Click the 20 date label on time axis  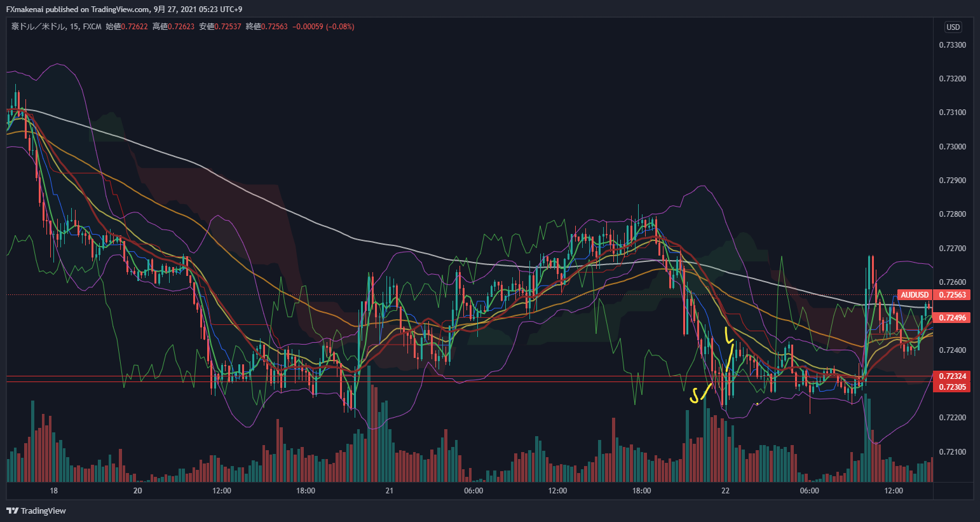(137, 491)
